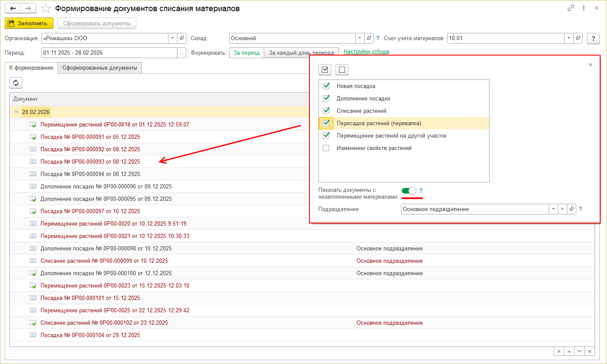Toggle show documents with unfilled materials
Image resolution: width=607 pixels, height=364 pixels.
point(409,191)
